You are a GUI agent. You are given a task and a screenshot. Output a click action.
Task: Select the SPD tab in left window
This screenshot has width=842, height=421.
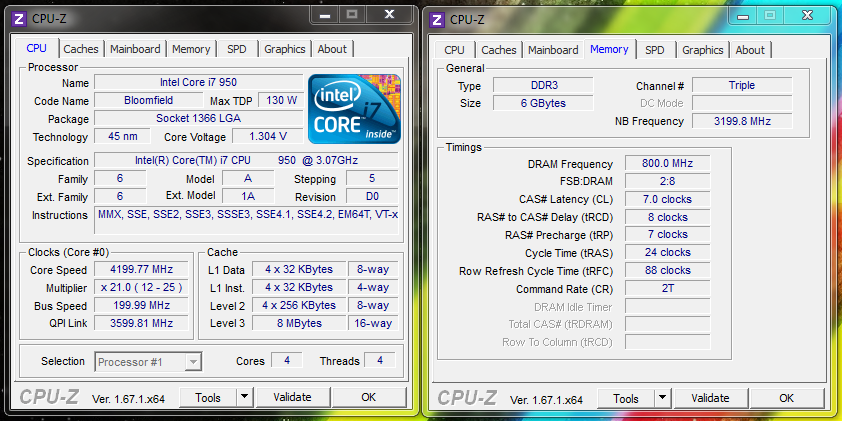point(236,49)
